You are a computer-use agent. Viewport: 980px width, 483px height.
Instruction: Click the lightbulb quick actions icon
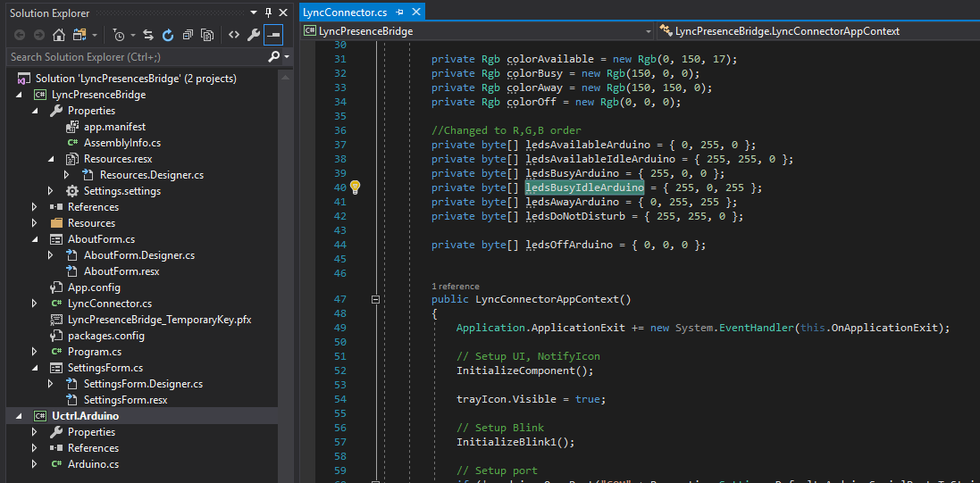(x=355, y=187)
